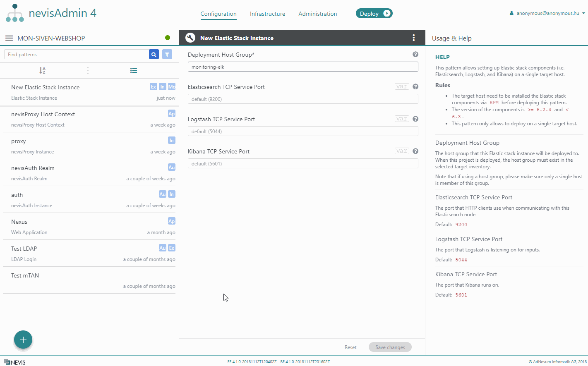The width and height of the screenshot is (588, 366).
Task: Click the FE/BE version text in the footer
Action: coord(278,362)
